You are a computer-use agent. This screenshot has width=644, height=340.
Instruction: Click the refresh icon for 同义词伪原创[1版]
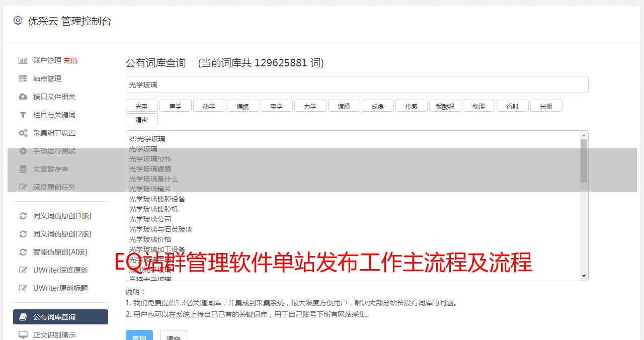point(23,216)
